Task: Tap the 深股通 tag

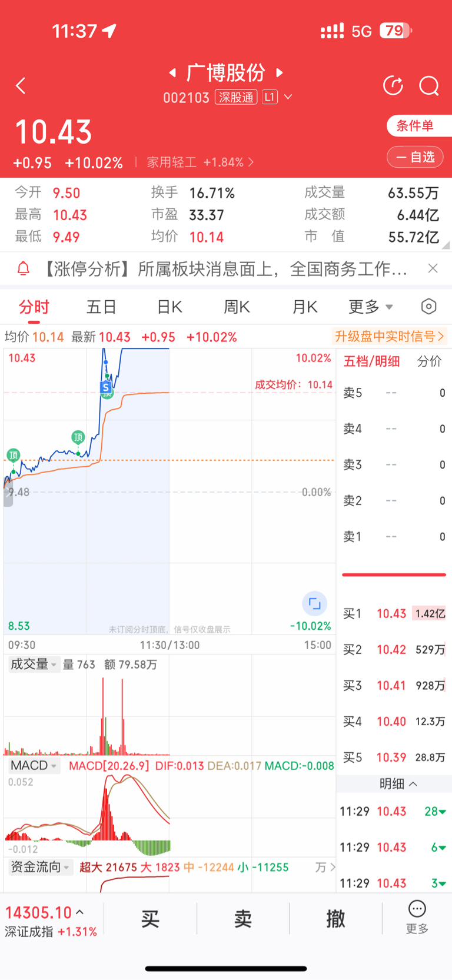Action: tap(236, 97)
